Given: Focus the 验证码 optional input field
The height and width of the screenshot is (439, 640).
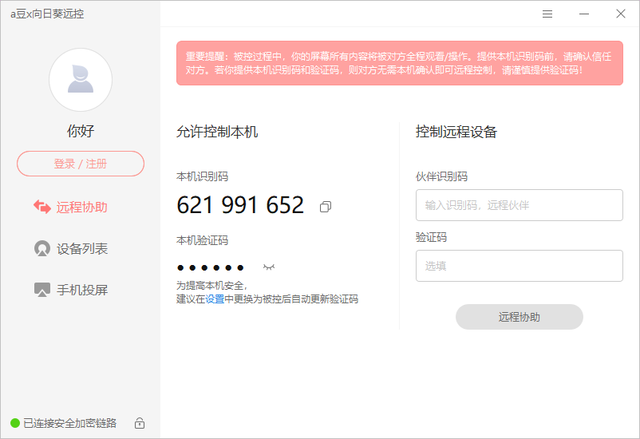Looking at the screenshot, I should pyautogui.click(x=519, y=266).
